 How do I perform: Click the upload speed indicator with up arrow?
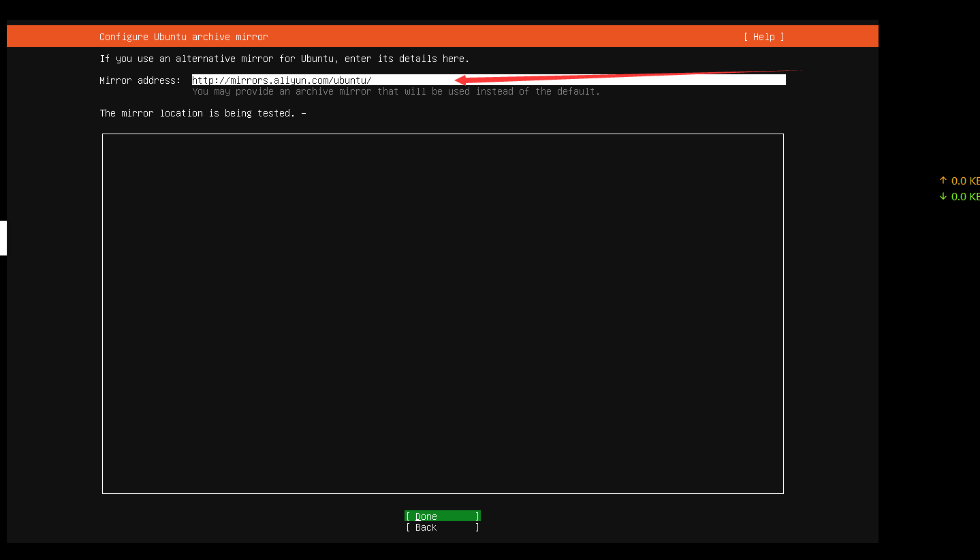coord(959,181)
